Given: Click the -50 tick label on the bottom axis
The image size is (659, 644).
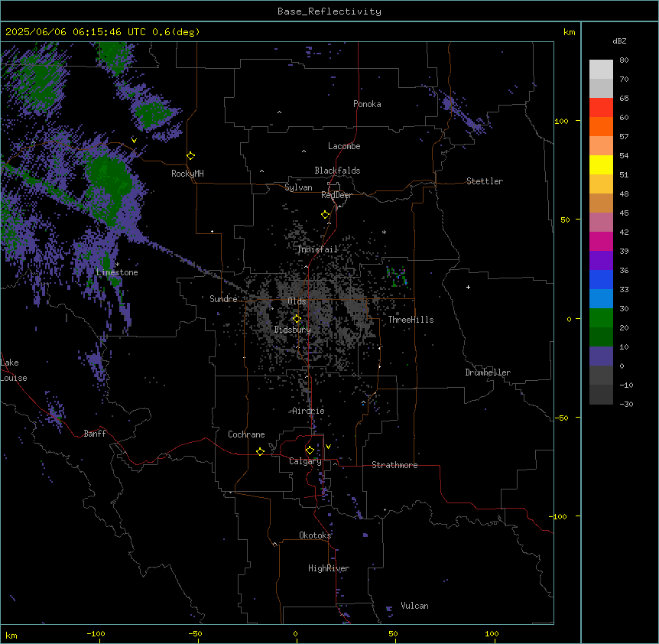Looking at the screenshot, I should 195,633.
